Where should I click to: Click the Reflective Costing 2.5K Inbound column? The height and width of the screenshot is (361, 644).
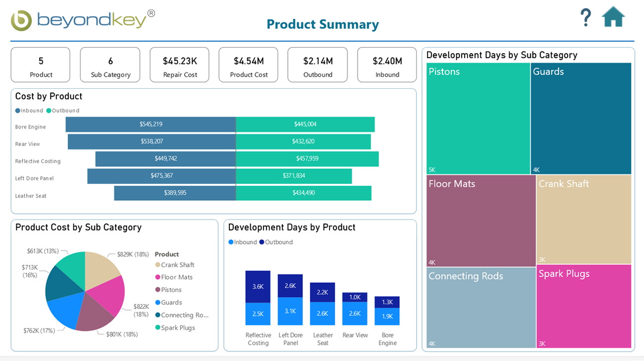(x=258, y=314)
